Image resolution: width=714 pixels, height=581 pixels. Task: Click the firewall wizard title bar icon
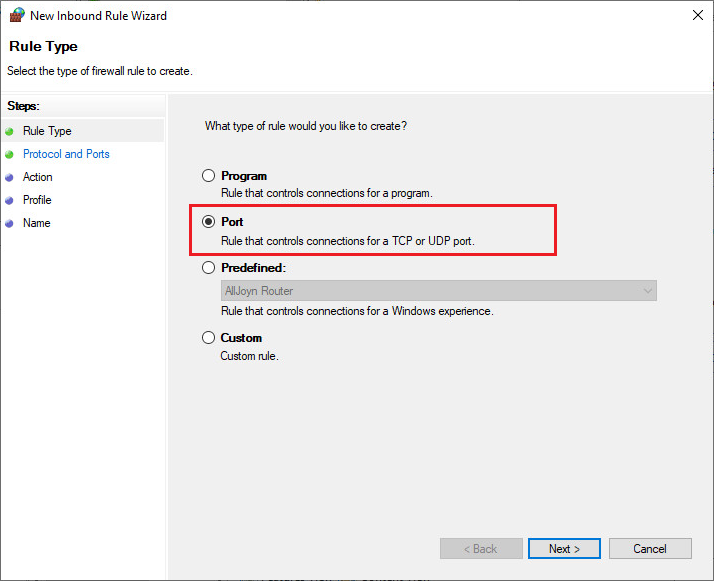click(15, 16)
